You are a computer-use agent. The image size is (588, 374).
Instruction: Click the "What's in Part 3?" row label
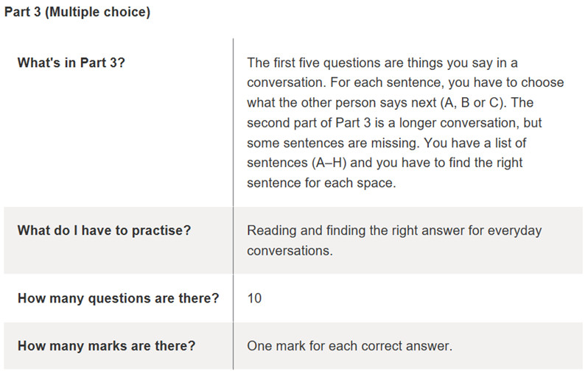click(x=71, y=63)
